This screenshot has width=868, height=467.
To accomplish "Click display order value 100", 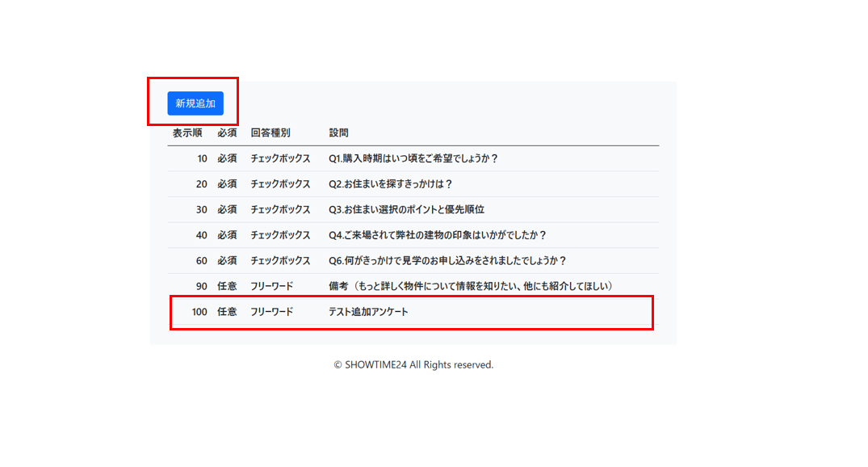I will (x=199, y=312).
